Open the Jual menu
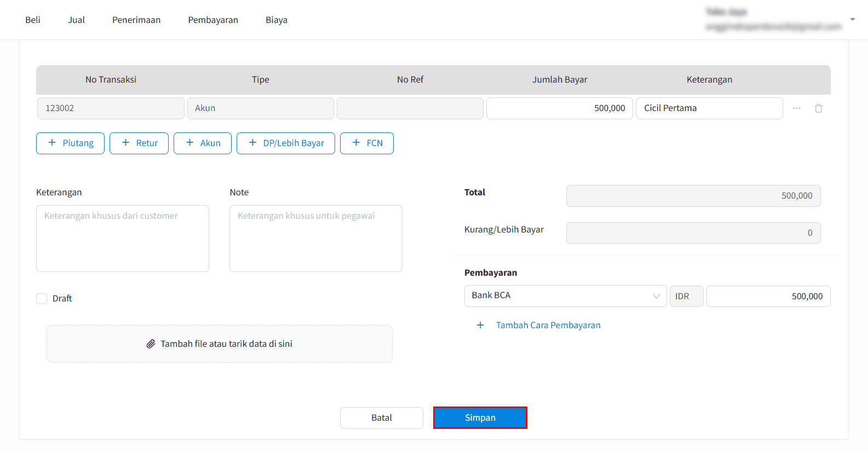The width and height of the screenshot is (868, 453). tap(76, 20)
